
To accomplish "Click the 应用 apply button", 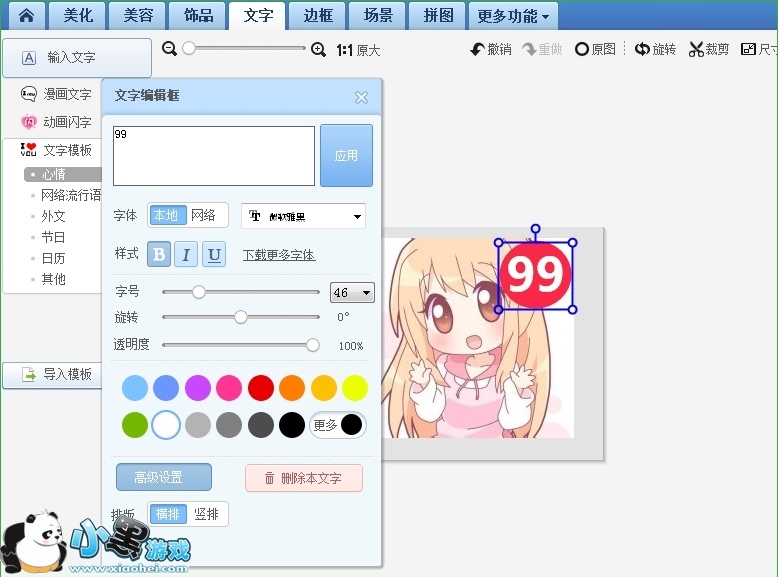I will pyautogui.click(x=346, y=156).
